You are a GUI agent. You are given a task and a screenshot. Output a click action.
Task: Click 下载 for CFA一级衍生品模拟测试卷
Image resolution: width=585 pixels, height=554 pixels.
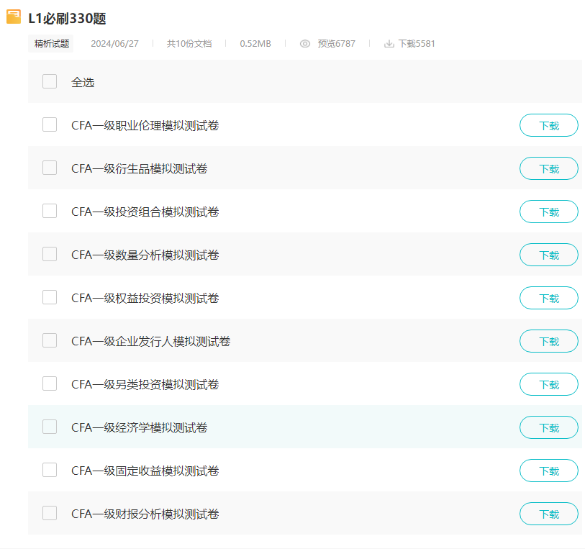pos(549,169)
